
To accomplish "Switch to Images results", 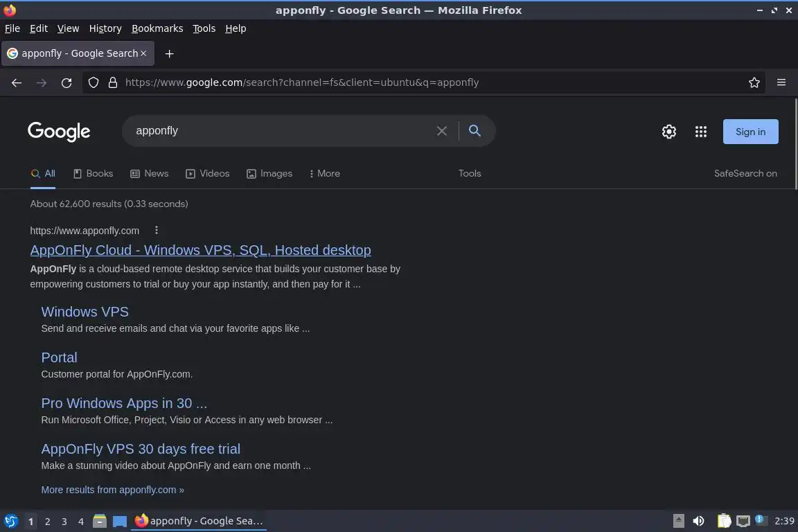I will coord(269,174).
